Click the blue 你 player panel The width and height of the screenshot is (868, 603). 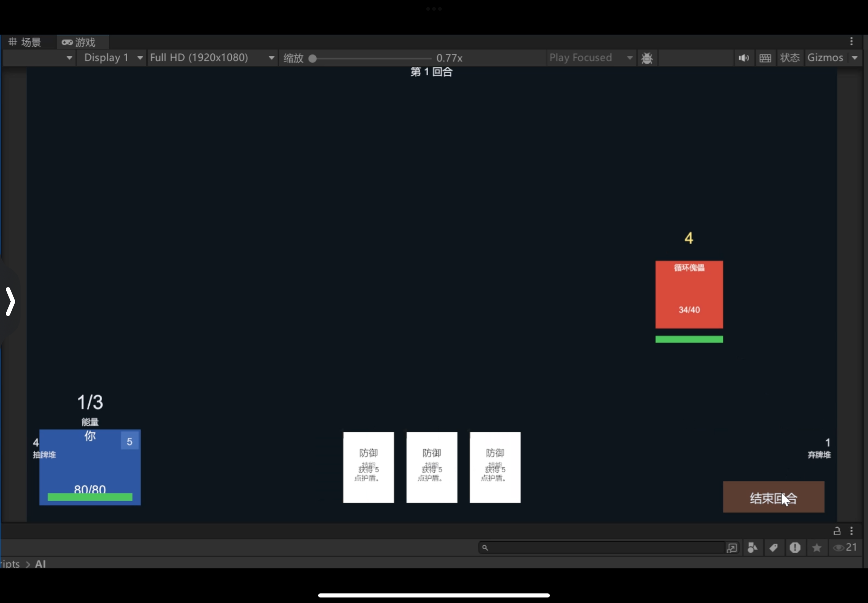[90, 467]
